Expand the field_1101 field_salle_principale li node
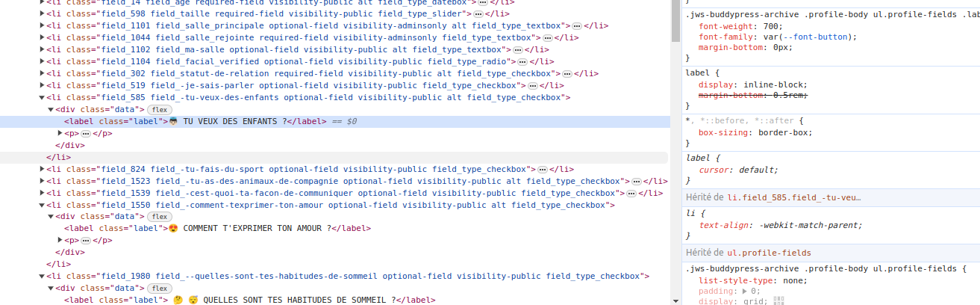980x305 pixels. pyautogui.click(x=41, y=25)
